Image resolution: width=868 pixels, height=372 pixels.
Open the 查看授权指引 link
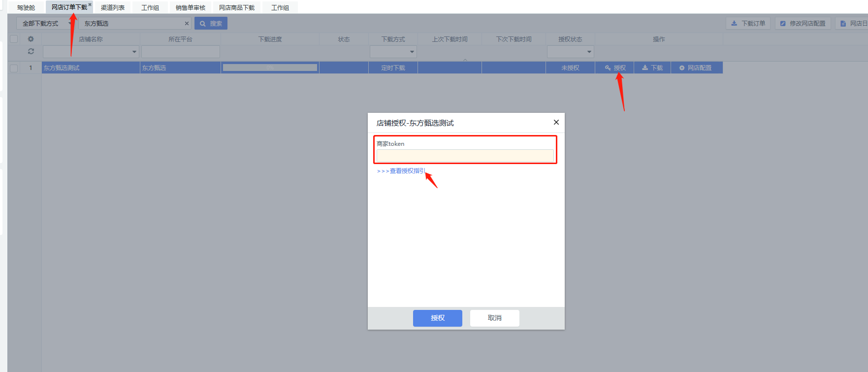point(401,171)
